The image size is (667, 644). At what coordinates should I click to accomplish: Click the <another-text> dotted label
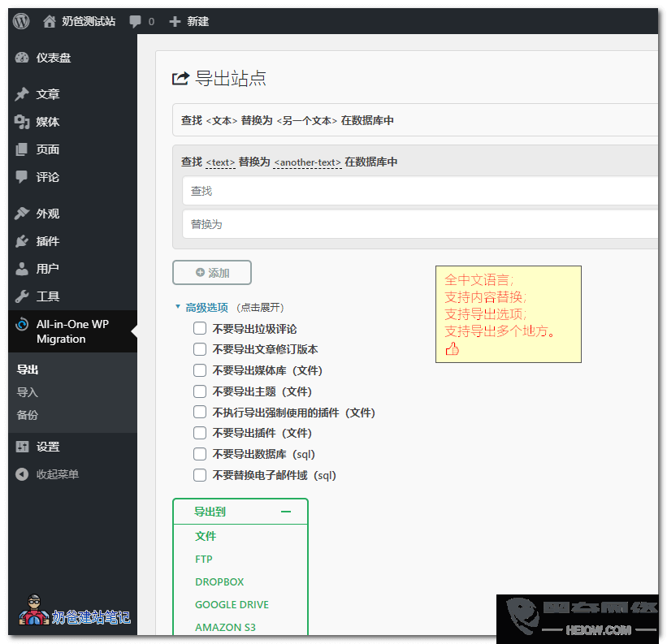[x=308, y=162]
